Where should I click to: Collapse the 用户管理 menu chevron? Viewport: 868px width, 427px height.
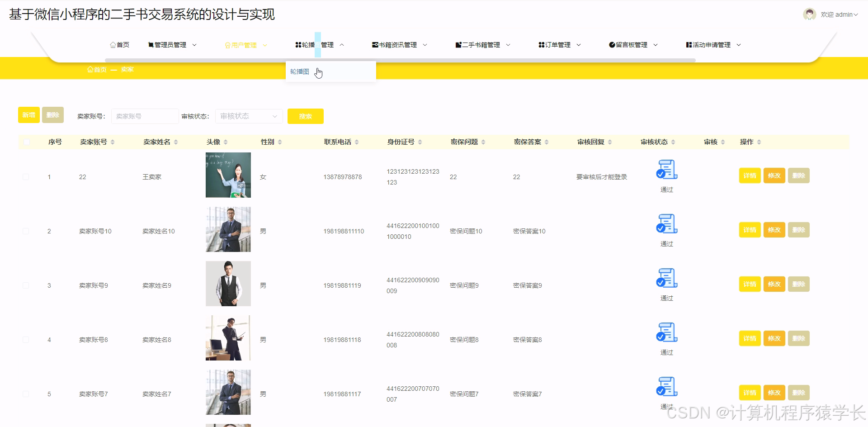click(265, 45)
